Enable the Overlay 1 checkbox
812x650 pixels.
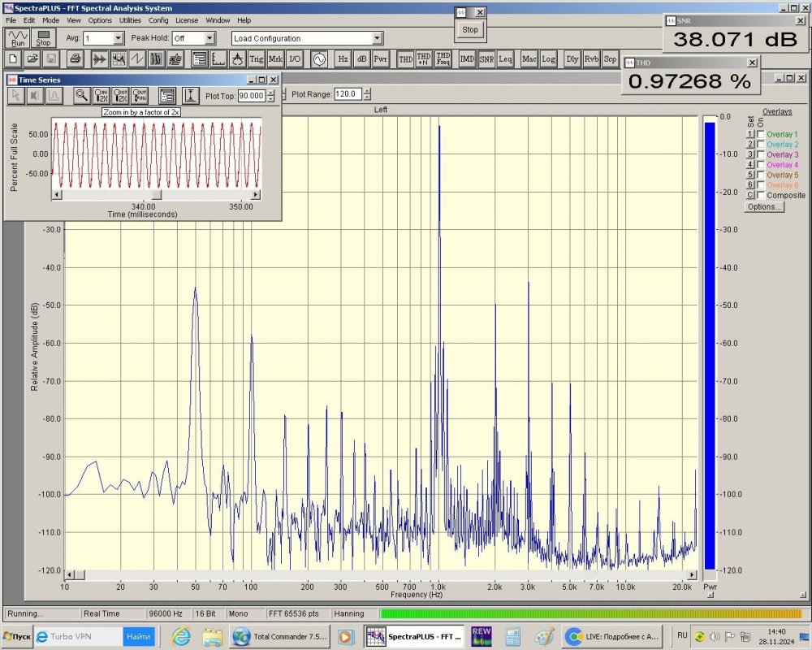click(x=761, y=134)
